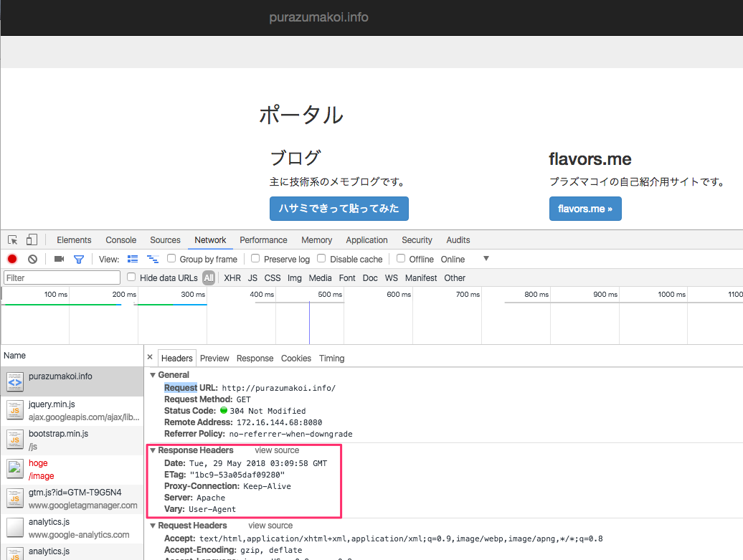Filter requests by Other
Screen dimensions: 743x560
point(455,278)
